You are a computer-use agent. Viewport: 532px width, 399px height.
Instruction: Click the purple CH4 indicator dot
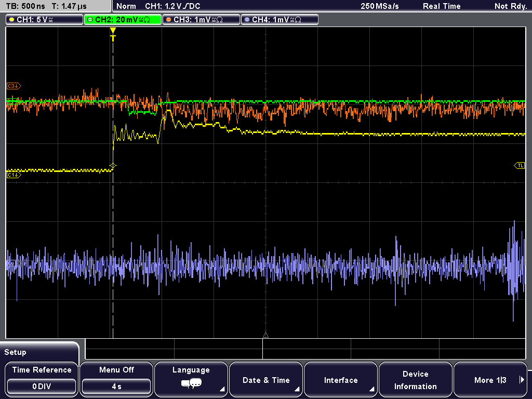247,20
